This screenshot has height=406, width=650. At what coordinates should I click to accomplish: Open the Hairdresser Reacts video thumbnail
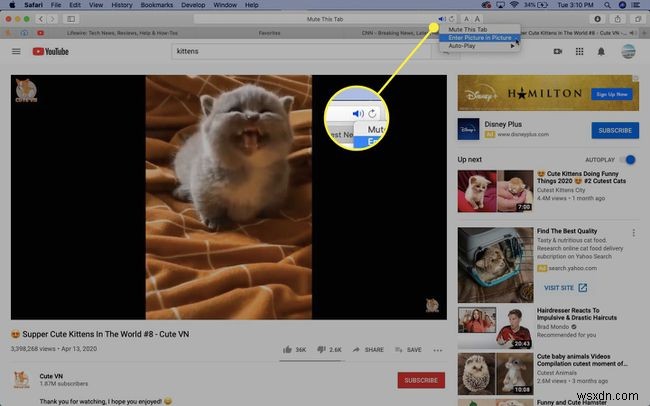pyautogui.click(x=495, y=328)
